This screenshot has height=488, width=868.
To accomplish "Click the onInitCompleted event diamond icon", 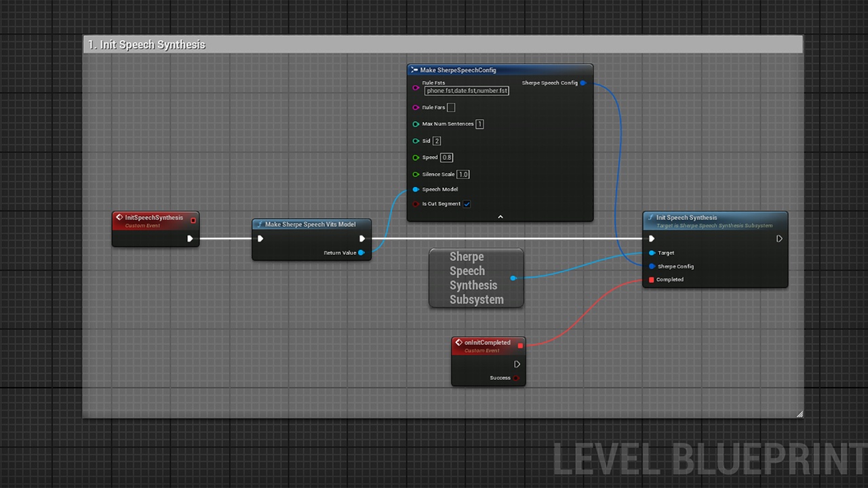I will click(x=459, y=342).
